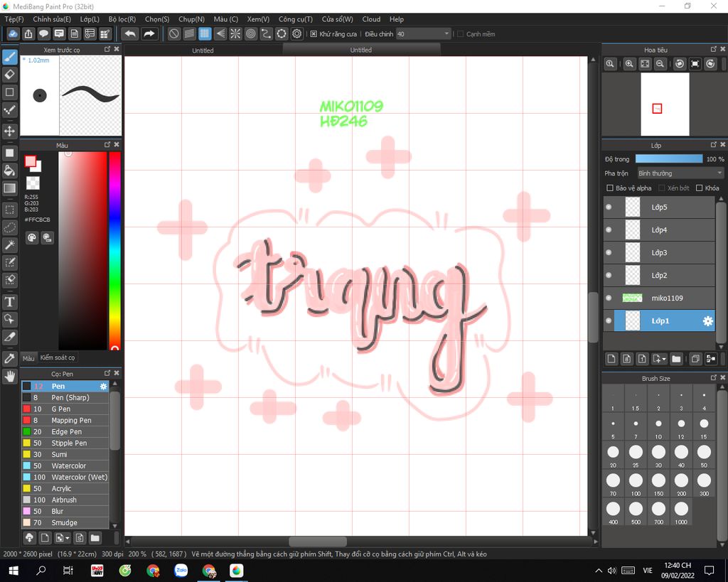The height and width of the screenshot is (582, 728).
Task: Select the Lasso selection tool
Action: [10, 227]
